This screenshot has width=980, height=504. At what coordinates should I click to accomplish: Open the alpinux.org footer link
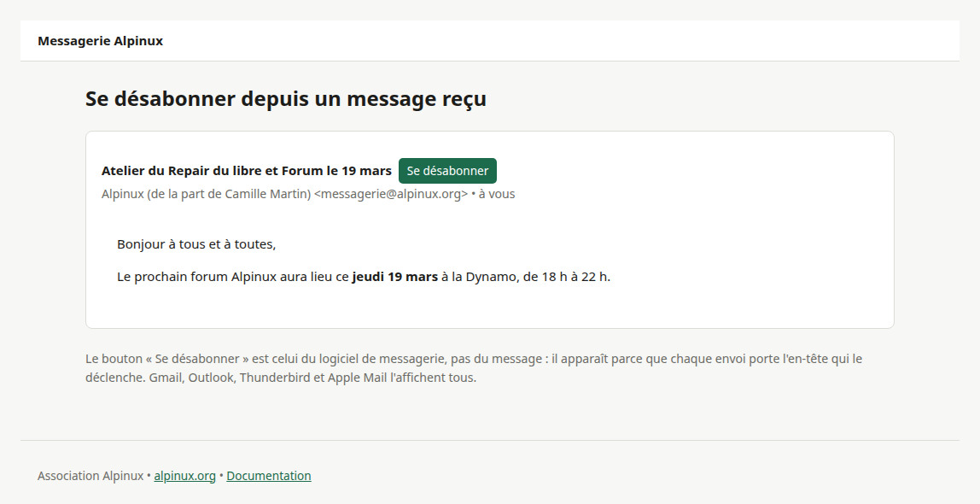click(184, 476)
